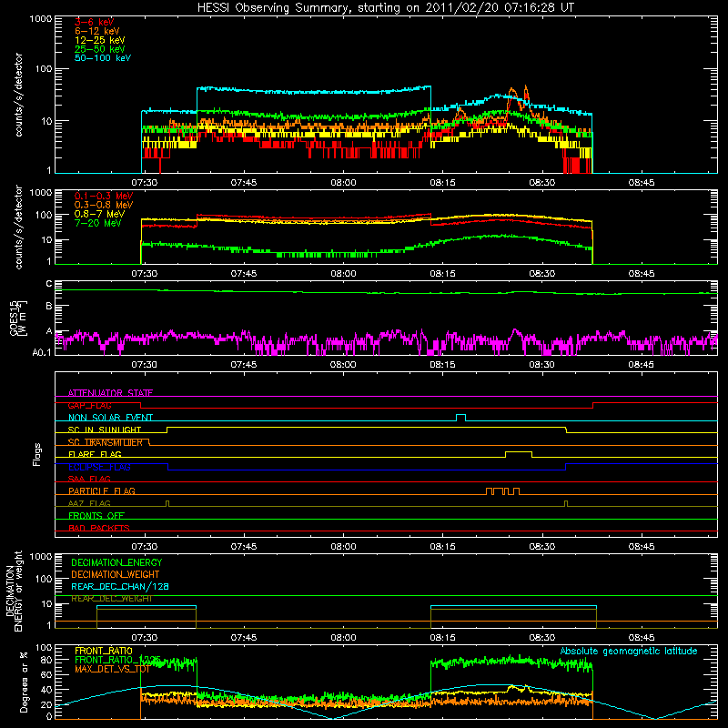Choose the 0.8-7 MeV legend label

point(99,214)
